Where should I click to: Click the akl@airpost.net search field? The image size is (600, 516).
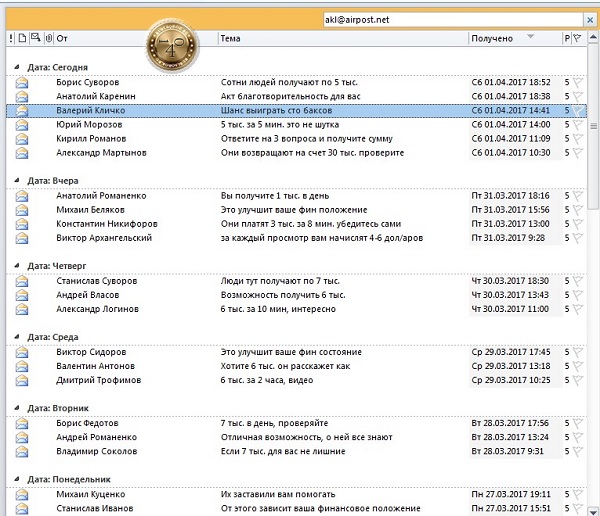point(453,20)
